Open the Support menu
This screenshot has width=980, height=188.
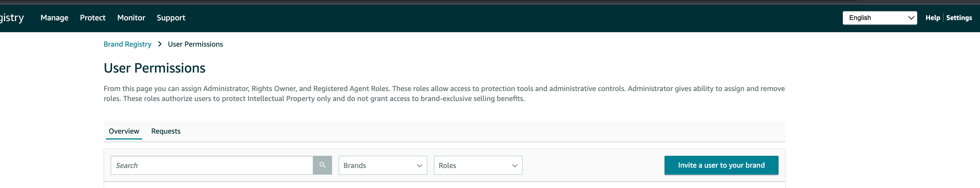tap(171, 18)
